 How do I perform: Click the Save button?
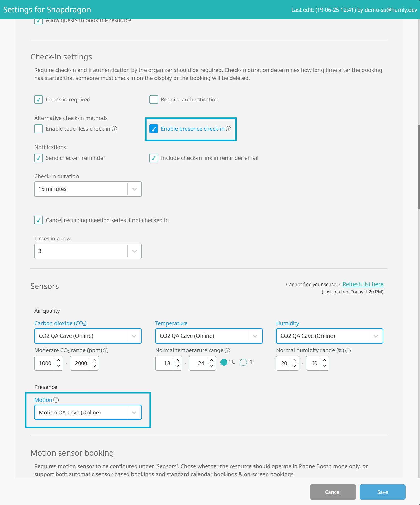pyautogui.click(x=382, y=492)
